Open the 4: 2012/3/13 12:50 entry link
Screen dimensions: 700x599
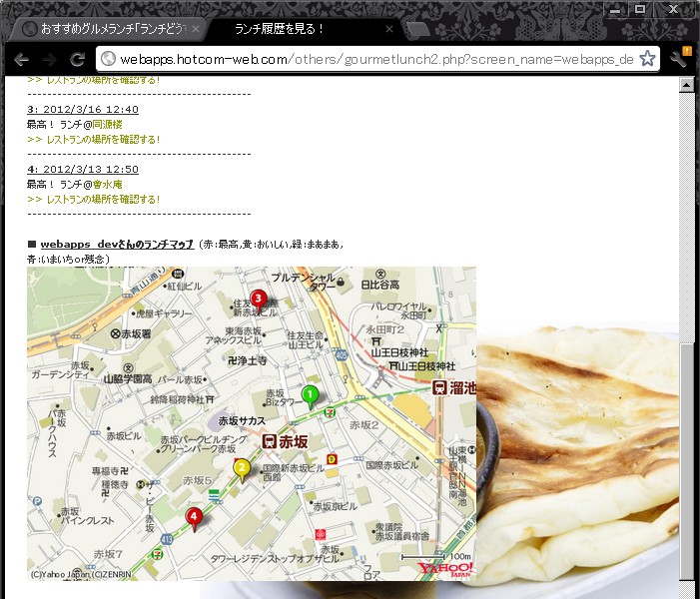pyautogui.click(x=83, y=169)
